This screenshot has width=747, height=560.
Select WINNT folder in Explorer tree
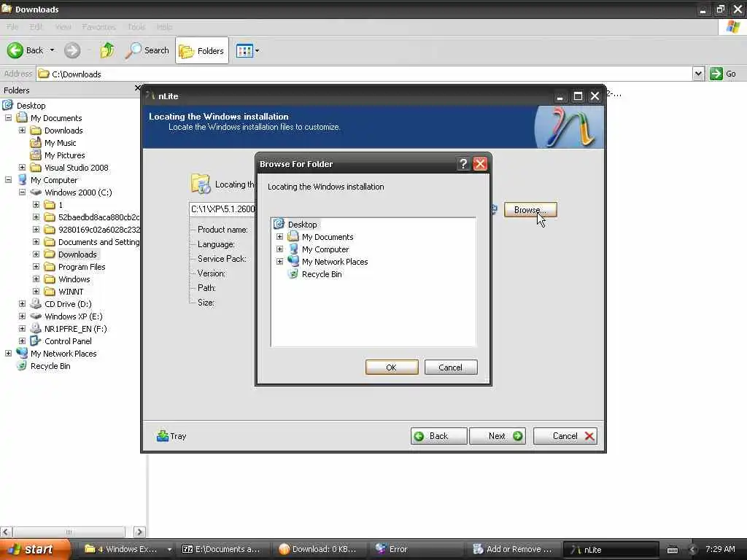[71, 292]
